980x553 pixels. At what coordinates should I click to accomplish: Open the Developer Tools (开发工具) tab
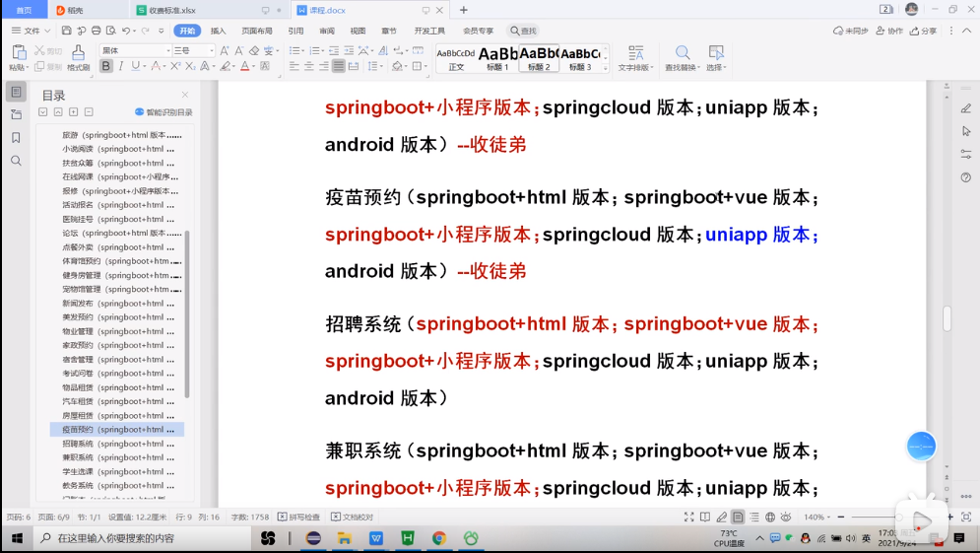[x=429, y=31]
